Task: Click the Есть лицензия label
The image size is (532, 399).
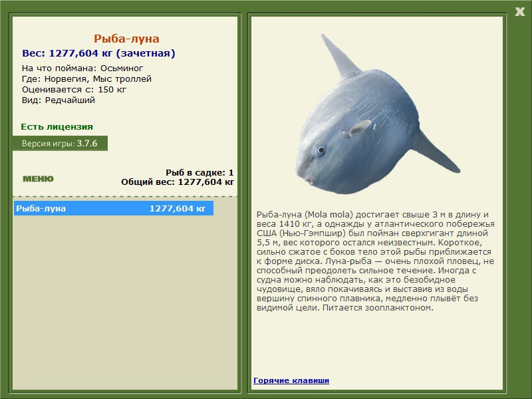Action: 57,127
